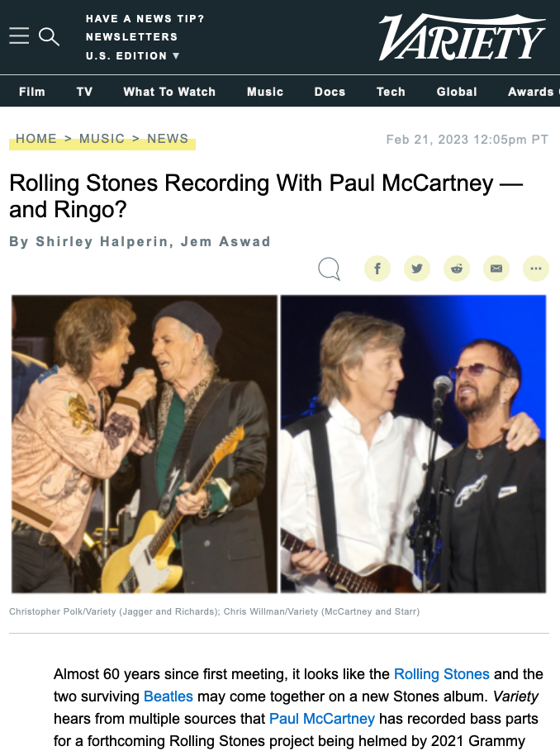Open the Newsletters link
560x751 pixels.
(131, 37)
